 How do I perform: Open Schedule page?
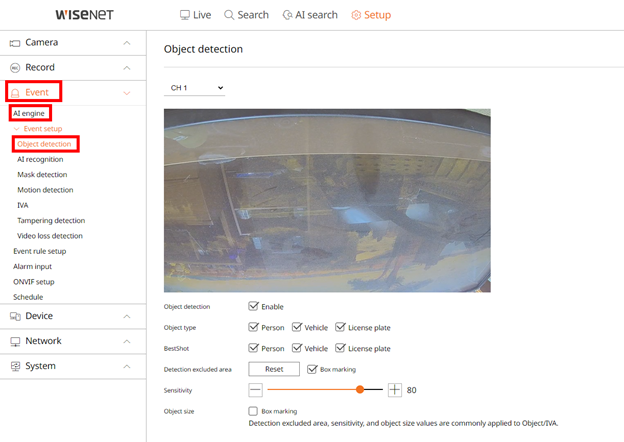(x=28, y=297)
